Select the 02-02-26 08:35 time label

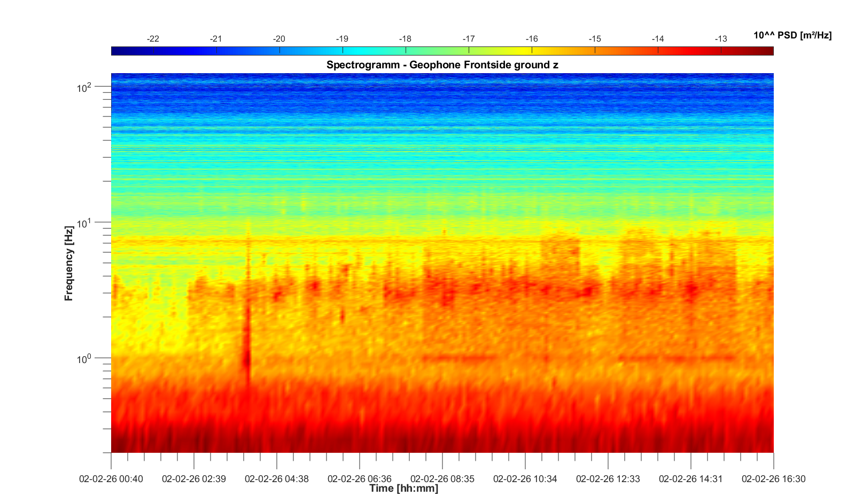coord(442,479)
